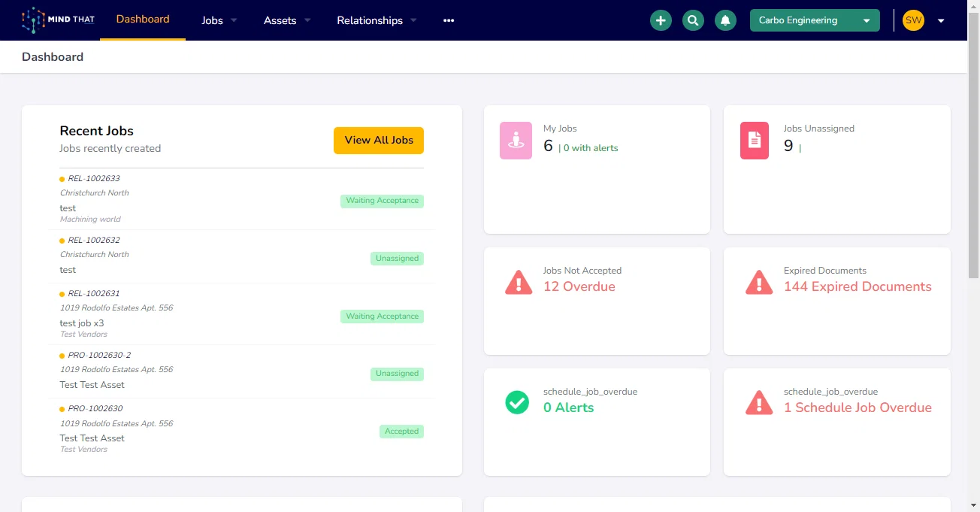Click the Expired Documents warning triangle icon

tap(759, 282)
